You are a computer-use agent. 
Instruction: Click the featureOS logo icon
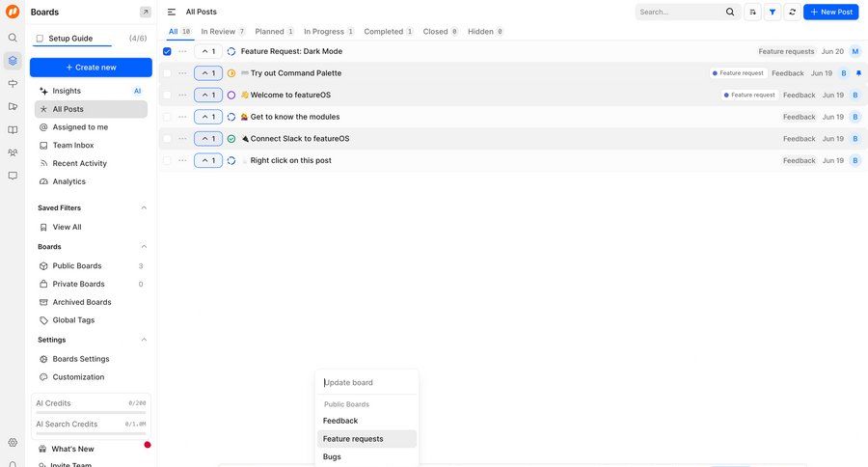click(x=13, y=12)
